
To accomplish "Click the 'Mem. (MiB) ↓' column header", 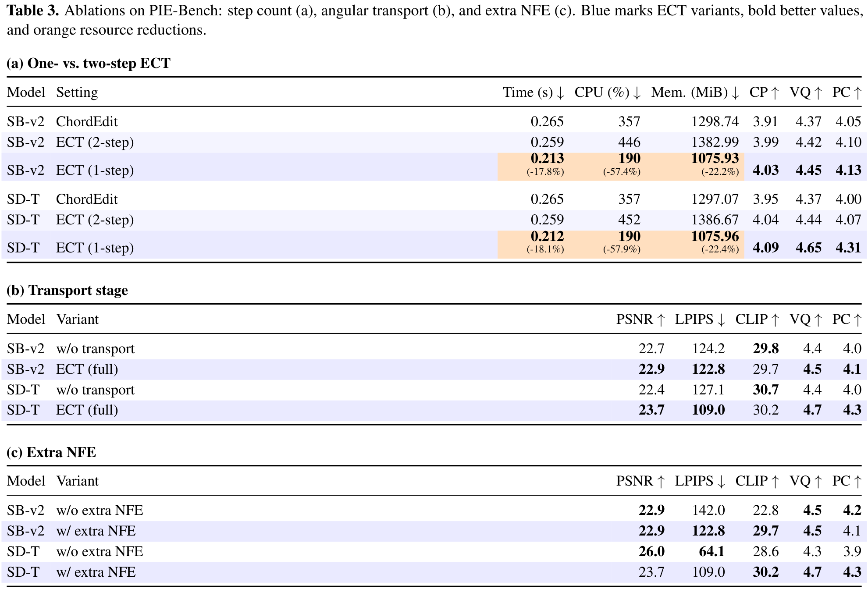I will click(x=695, y=92).
